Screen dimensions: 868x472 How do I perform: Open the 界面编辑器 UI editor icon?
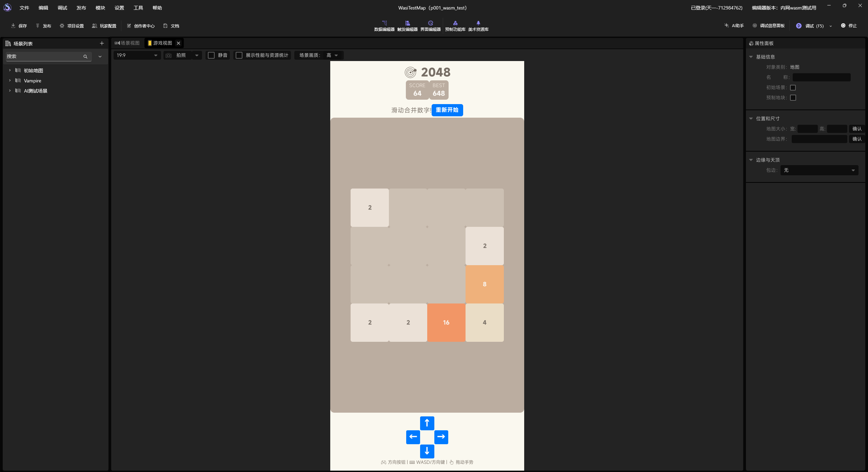[430, 23]
